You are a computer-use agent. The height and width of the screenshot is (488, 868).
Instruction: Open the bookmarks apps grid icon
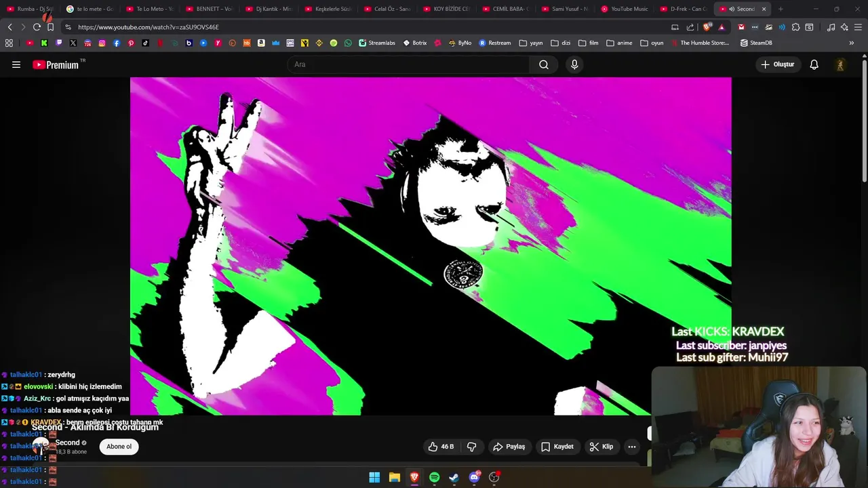[9, 43]
